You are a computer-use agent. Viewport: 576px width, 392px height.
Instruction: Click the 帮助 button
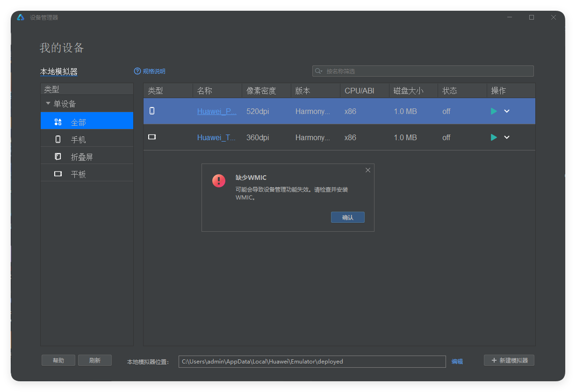click(58, 360)
